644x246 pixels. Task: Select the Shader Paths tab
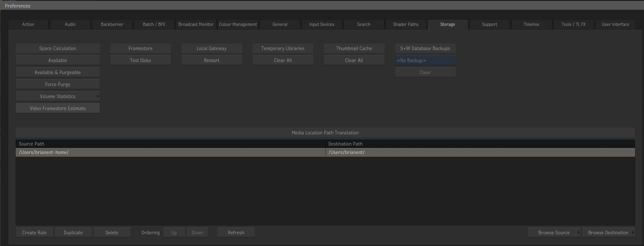click(x=406, y=24)
